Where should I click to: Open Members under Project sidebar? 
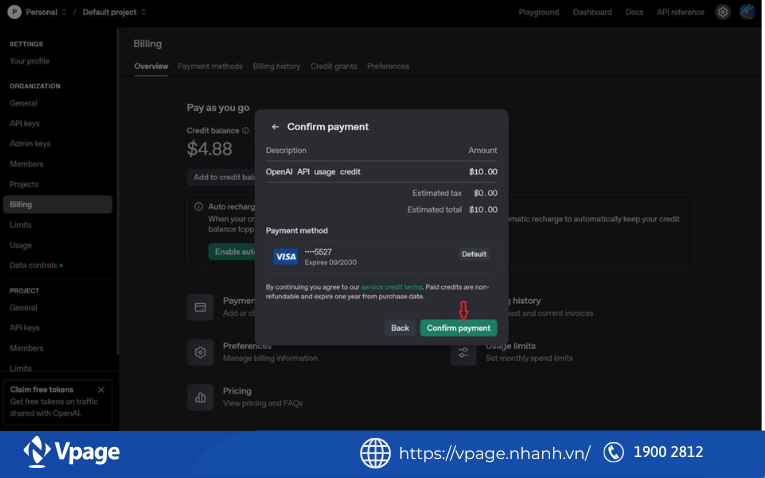(x=26, y=348)
